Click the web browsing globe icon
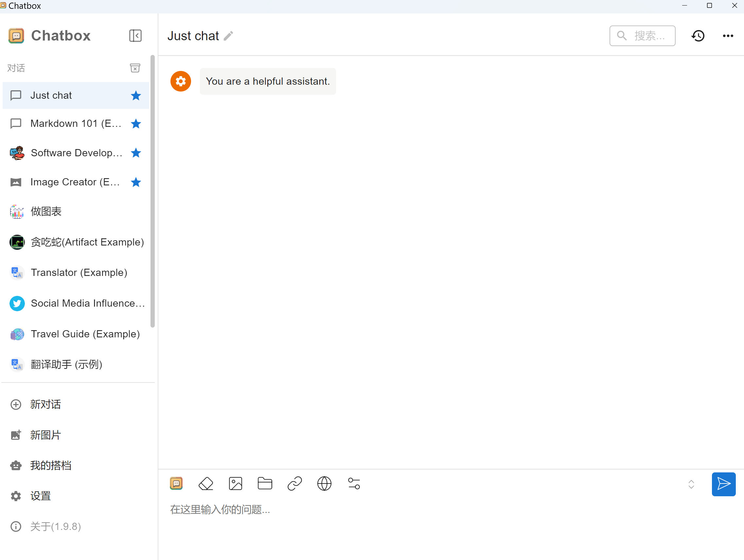 pyautogui.click(x=324, y=484)
